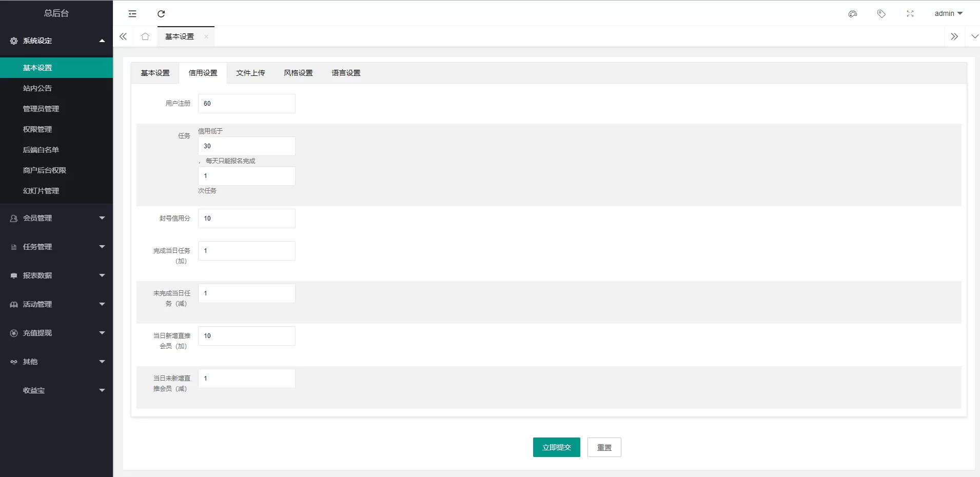Click the 活动管理 icon
This screenshot has width=980, height=477.
point(14,304)
